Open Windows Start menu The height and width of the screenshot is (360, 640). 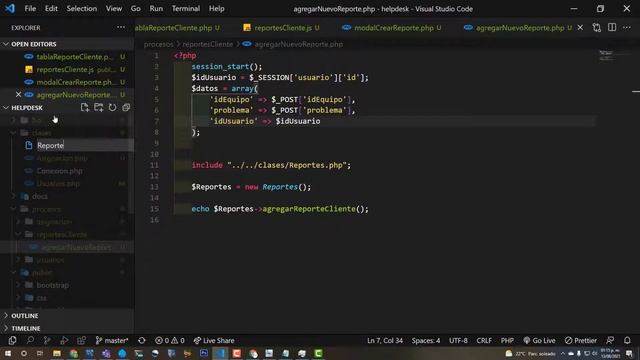(x=8, y=353)
